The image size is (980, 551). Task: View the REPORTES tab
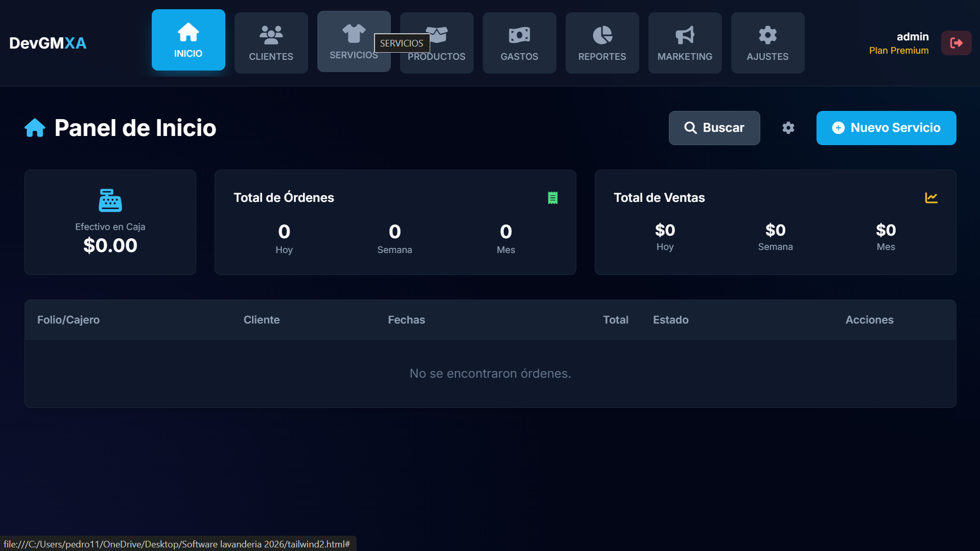pyautogui.click(x=602, y=43)
